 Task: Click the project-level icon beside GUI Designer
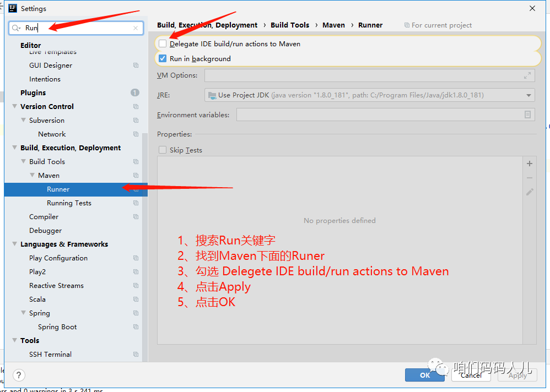click(136, 66)
